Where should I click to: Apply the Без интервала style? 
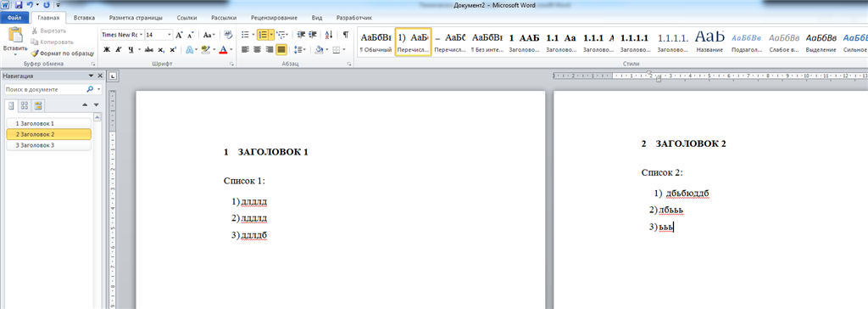[x=487, y=42]
